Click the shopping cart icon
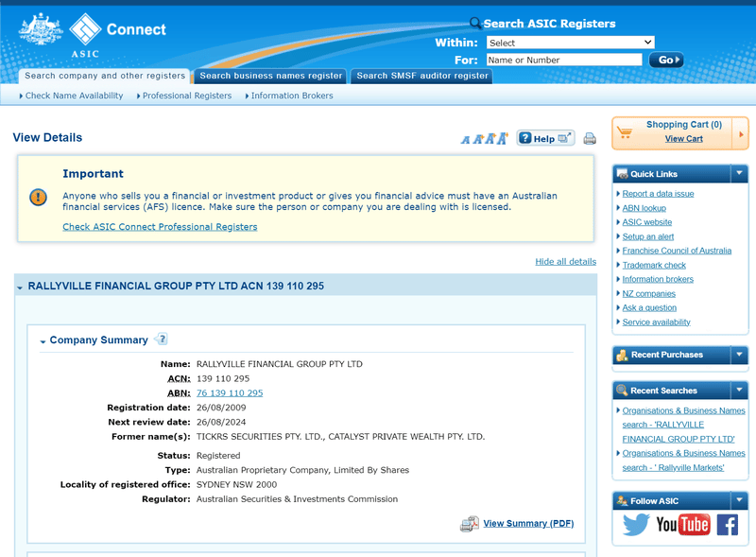This screenshot has width=756, height=557. click(x=625, y=131)
